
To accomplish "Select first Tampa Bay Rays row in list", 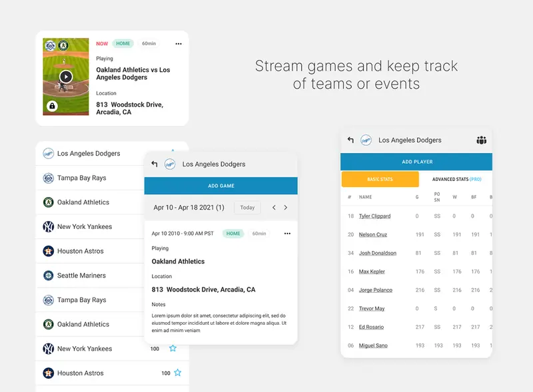I will point(90,178).
